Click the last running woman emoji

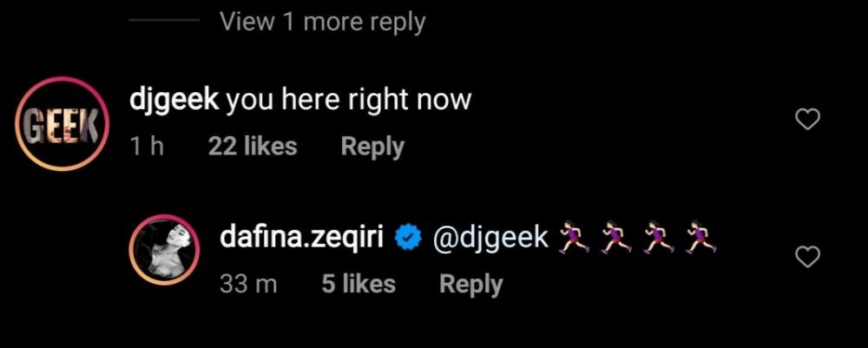click(x=700, y=236)
